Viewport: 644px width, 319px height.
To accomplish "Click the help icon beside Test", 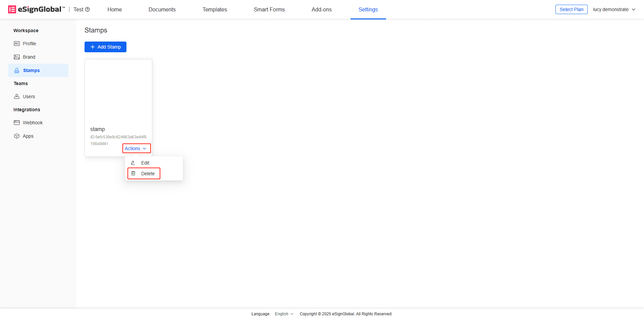I will (88, 9).
